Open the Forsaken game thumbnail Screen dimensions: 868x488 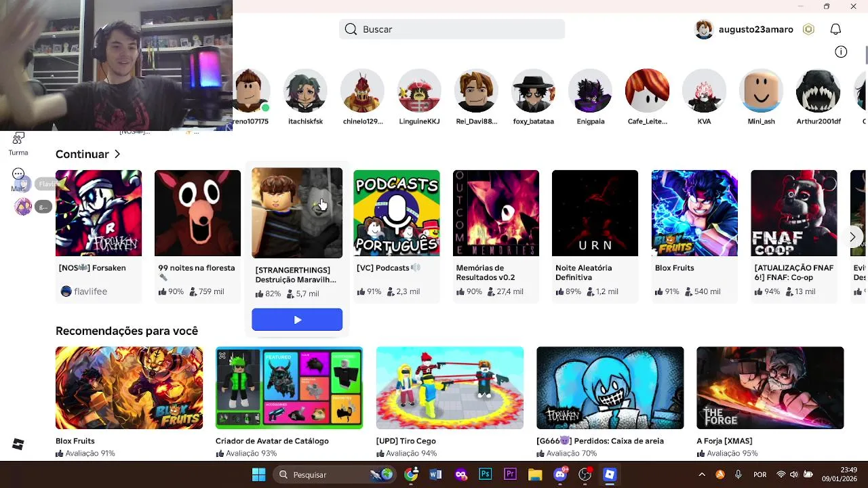tap(98, 213)
